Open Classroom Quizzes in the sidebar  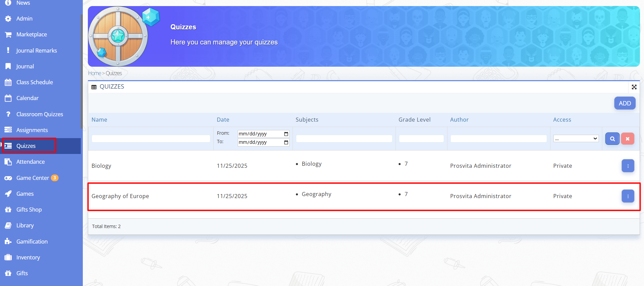pyautogui.click(x=39, y=114)
